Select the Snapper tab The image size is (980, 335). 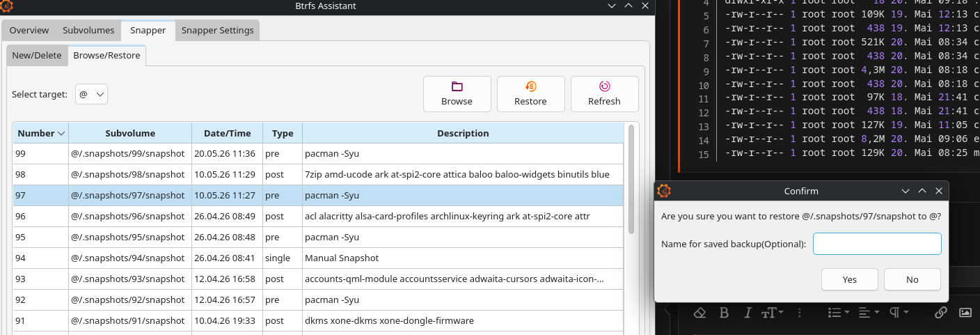tap(148, 31)
